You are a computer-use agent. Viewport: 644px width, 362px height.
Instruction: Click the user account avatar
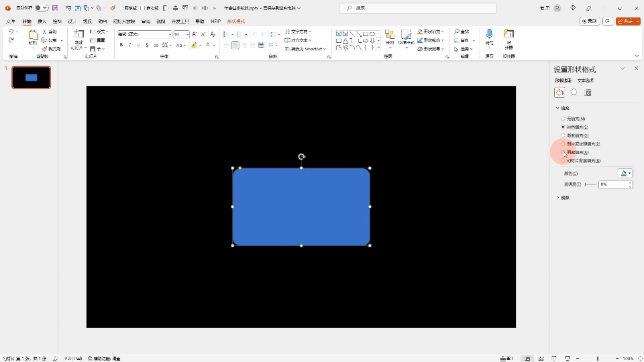tap(557, 8)
